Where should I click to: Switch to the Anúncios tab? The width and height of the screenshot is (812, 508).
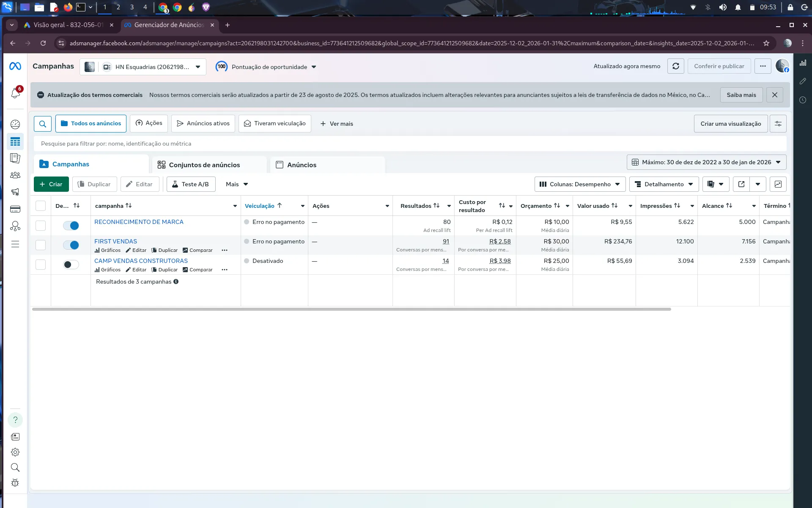click(302, 165)
